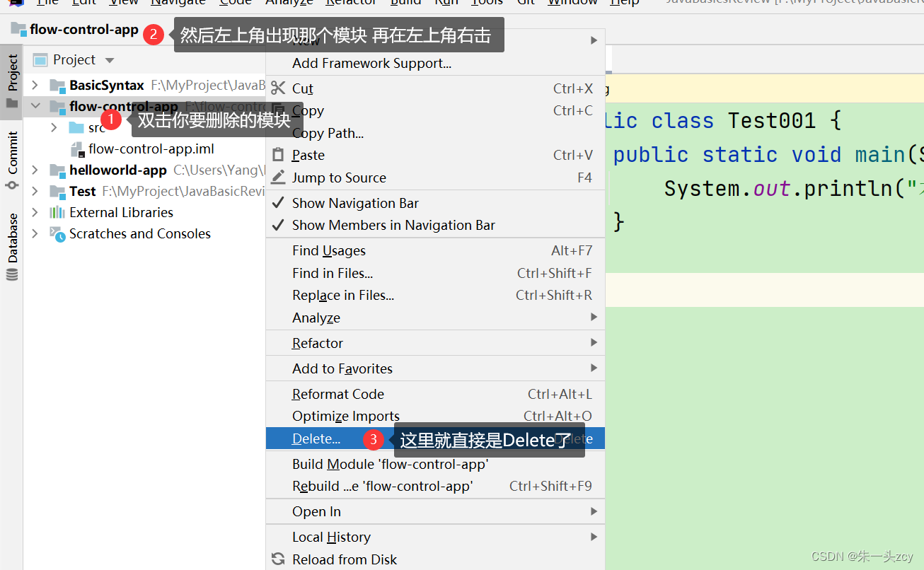Screen dimensions: 924x570
Task: Click the Cut scissors icon
Action: pyautogui.click(x=278, y=88)
